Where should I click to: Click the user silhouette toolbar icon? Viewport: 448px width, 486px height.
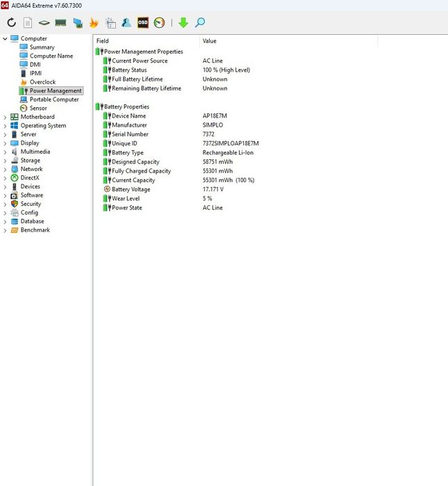point(126,23)
